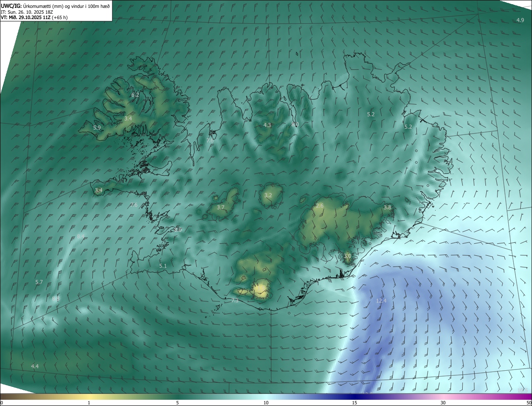Click the 50 tick on the color scale

529,403
